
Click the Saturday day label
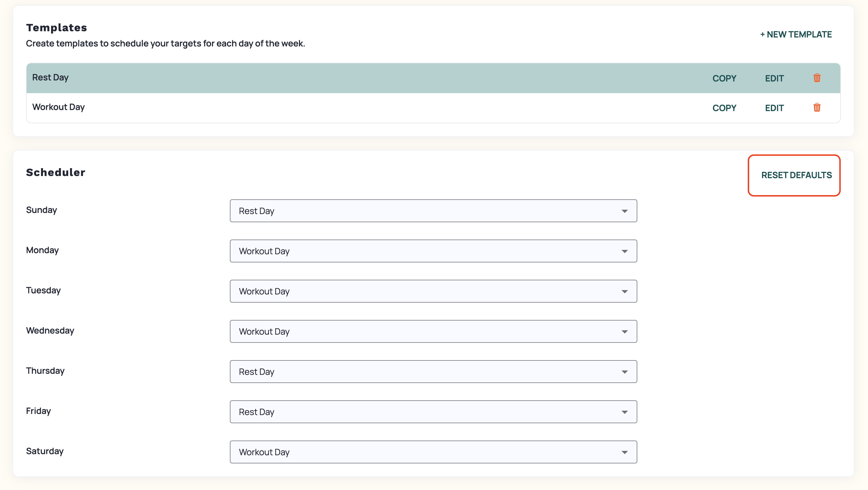[45, 451]
